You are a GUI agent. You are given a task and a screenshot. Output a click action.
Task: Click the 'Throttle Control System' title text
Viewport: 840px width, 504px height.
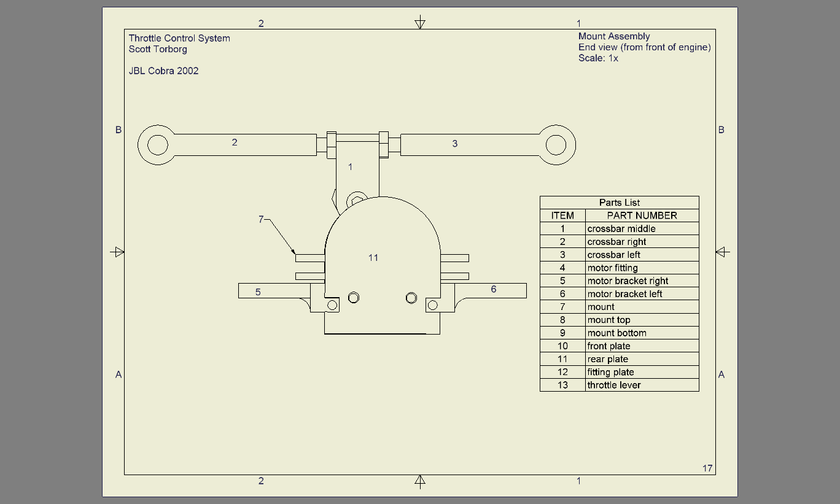(179, 38)
